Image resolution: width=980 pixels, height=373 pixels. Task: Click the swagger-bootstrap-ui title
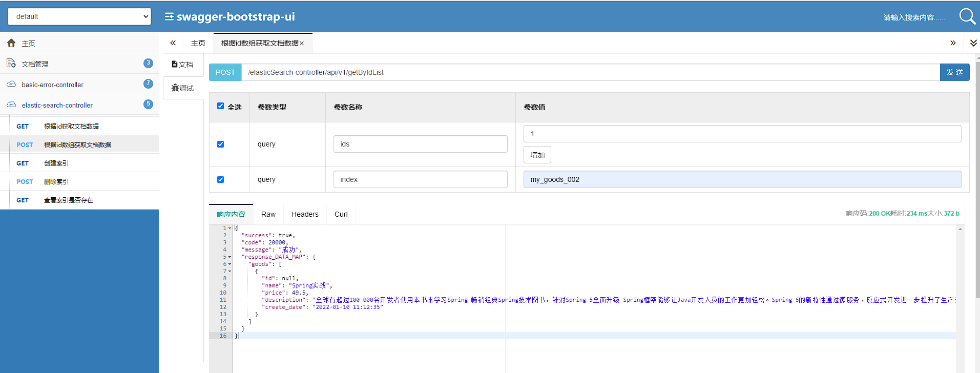(x=236, y=16)
